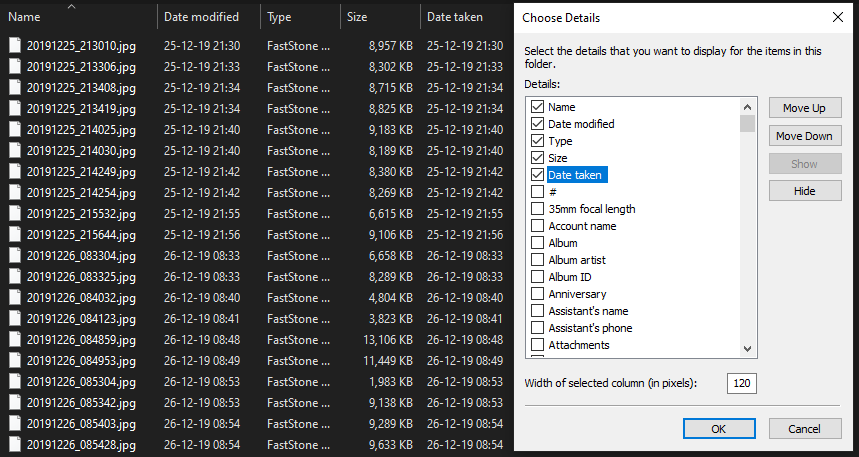859x457 pixels.
Task: Select the file icon of 20191226_084859.jpg
Action: (15, 340)
